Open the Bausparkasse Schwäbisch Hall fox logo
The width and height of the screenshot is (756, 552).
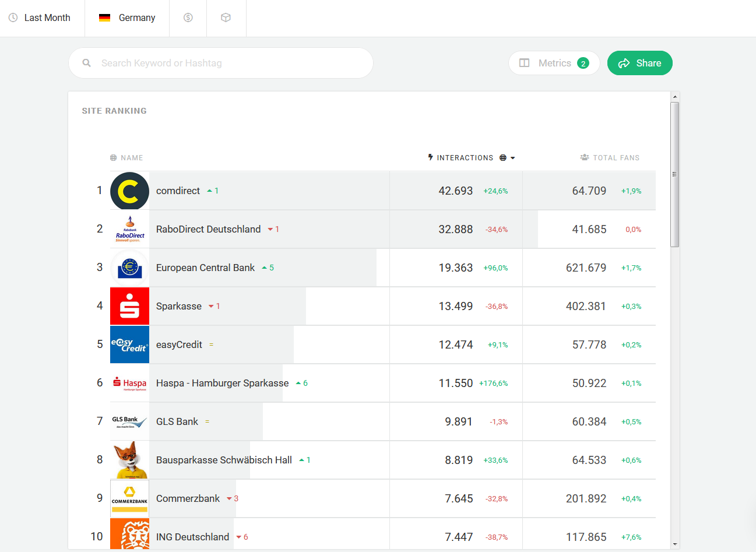click(129, 460)
